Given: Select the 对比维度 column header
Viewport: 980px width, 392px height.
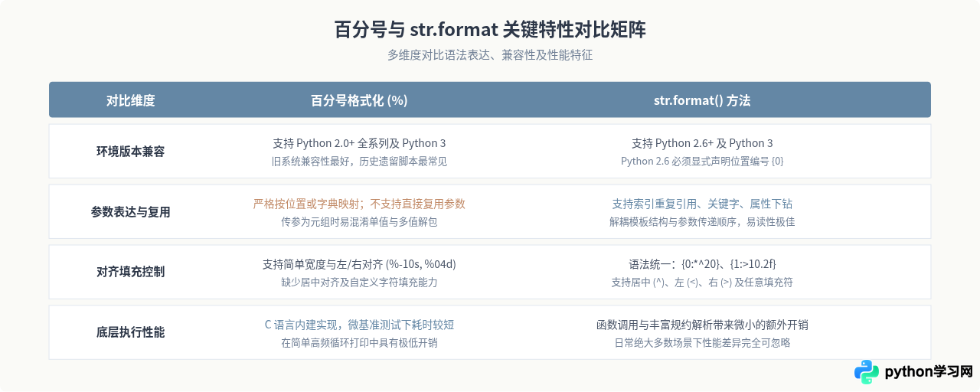Looking at the screenshot, I should 130,100.
